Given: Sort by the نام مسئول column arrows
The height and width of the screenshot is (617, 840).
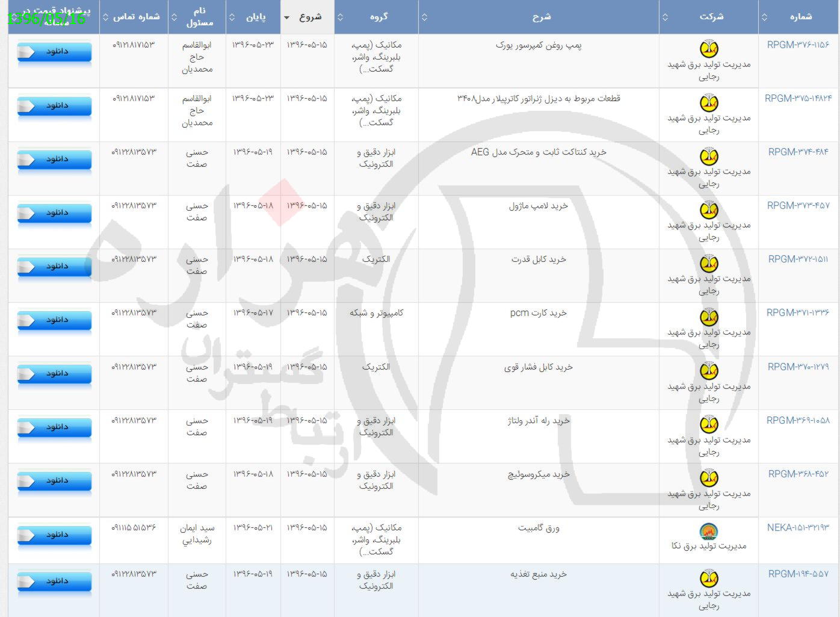Looking at the screenshot, I should click(x=174, y=17).
